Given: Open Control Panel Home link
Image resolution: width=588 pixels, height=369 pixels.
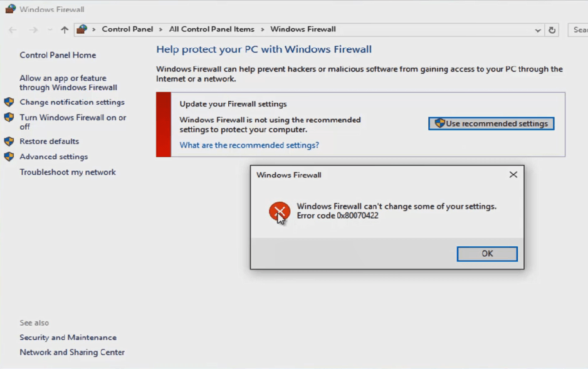Looking at the screenshot, I should coord(58,55).
